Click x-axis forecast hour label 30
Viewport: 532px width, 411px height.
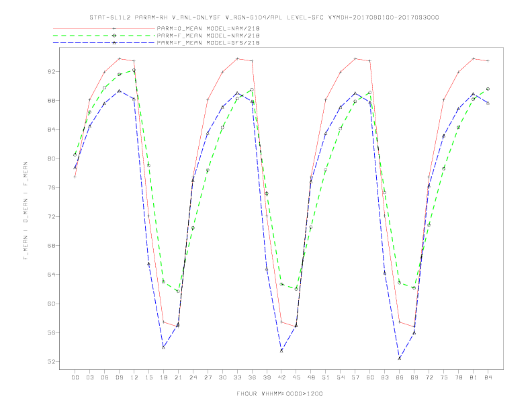pos(222,377)
